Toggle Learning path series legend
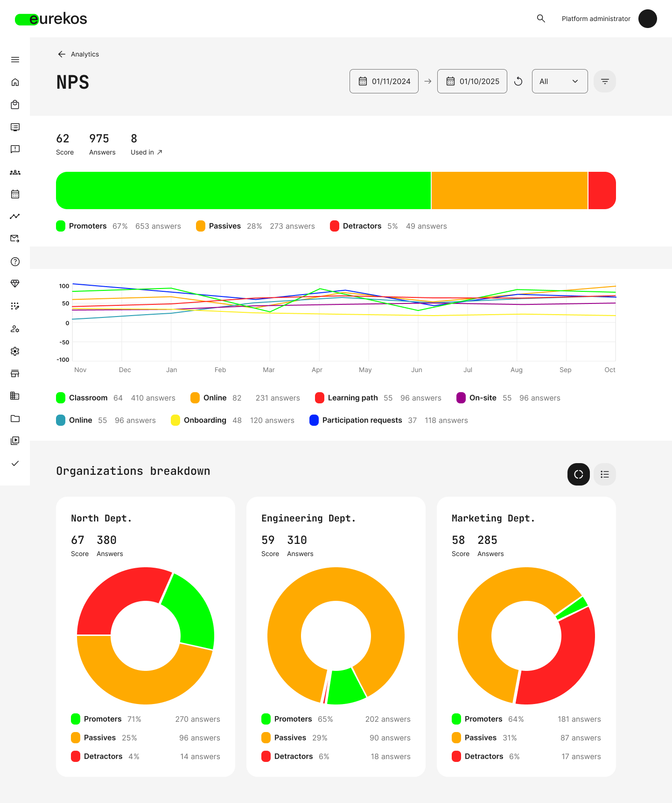This screenshot has height=803, width=672. (x=378, y=398)
